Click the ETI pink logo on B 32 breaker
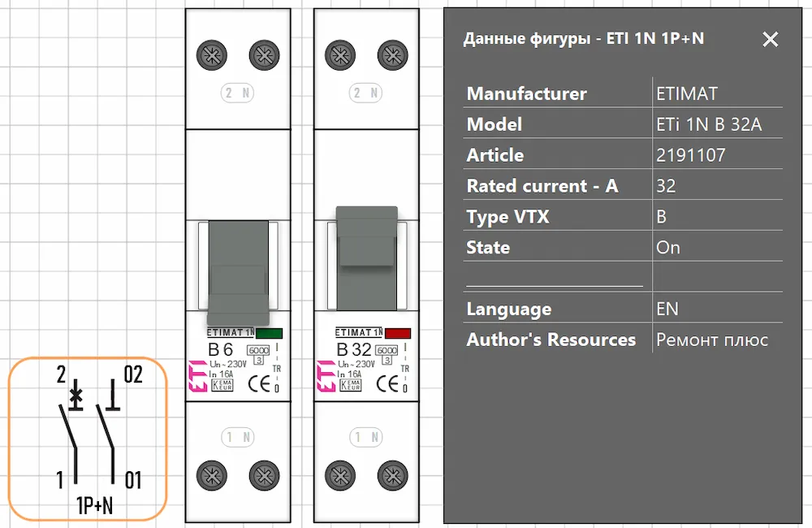 (326, 375)
